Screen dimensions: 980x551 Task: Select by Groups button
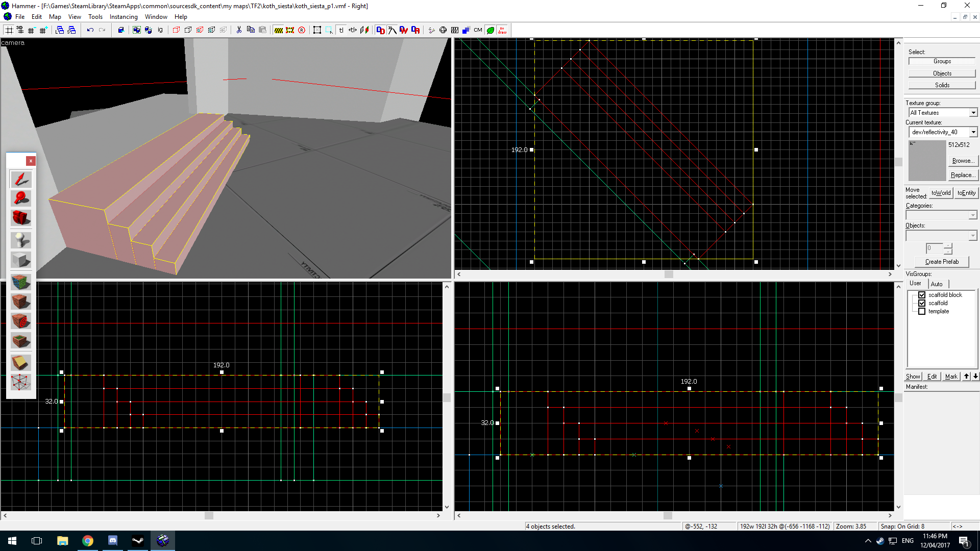click(942, 61)
